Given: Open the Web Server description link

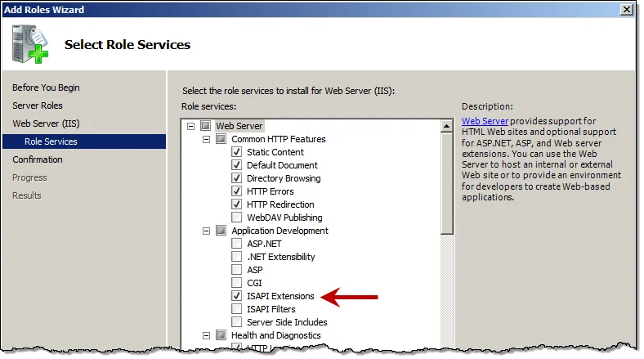Looking at the screenshot, I should pyautogui.click(x=485, y=121).
